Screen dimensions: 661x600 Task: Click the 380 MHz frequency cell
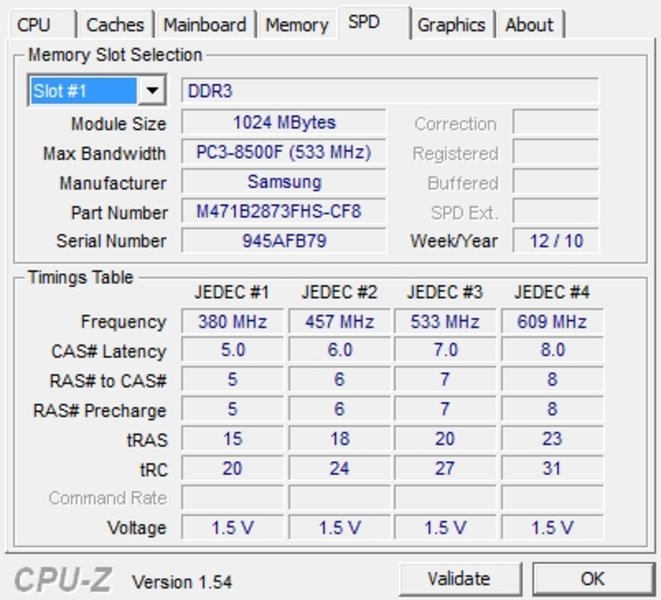pos(232,321)
